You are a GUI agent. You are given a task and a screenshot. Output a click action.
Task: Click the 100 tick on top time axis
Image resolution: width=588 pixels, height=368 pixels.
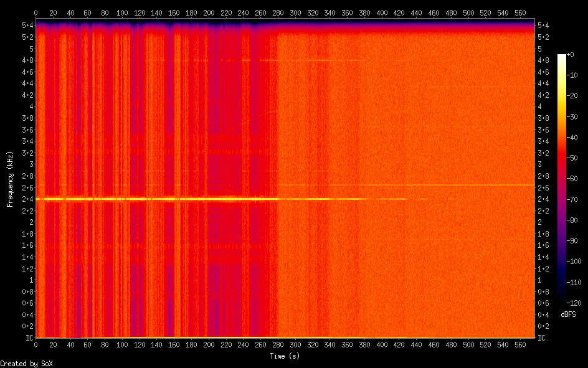click(122, 12)
